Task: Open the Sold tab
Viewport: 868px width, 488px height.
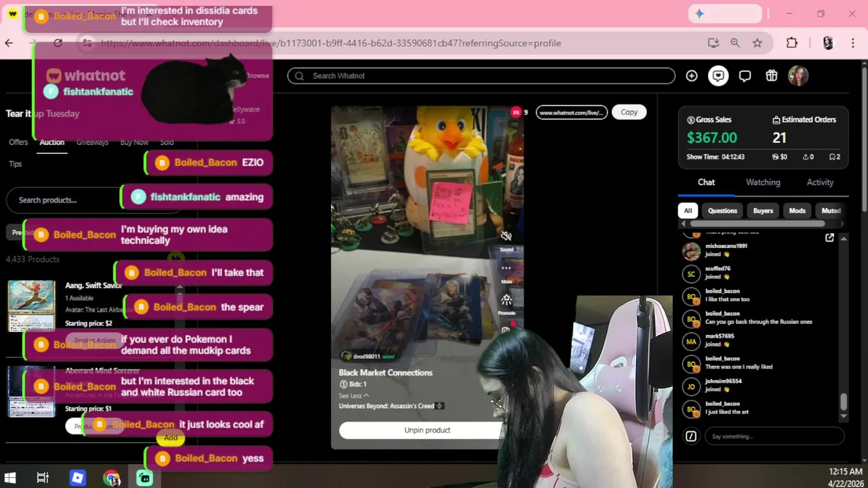Action: point(167,142)
